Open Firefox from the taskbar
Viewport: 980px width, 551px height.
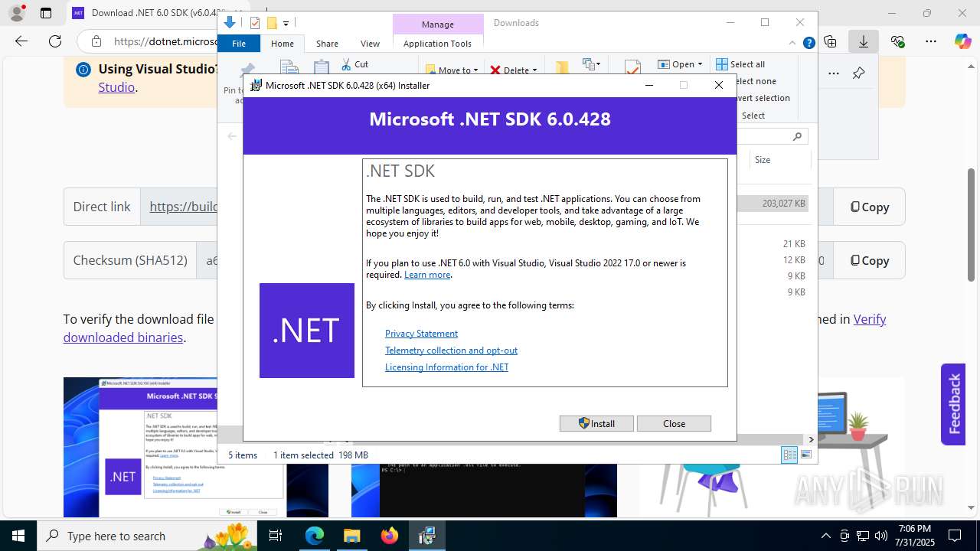390,536
